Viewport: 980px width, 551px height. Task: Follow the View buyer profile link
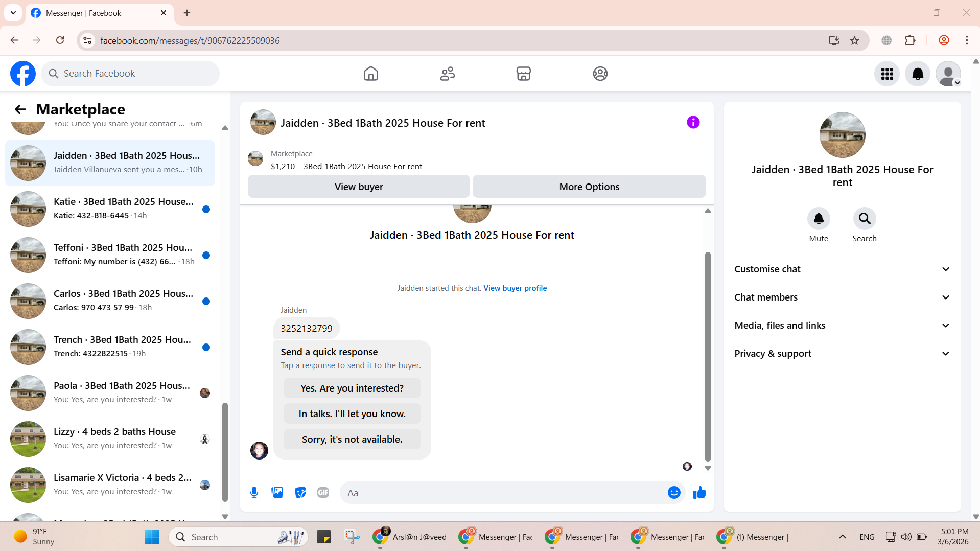tap(515, 288)
